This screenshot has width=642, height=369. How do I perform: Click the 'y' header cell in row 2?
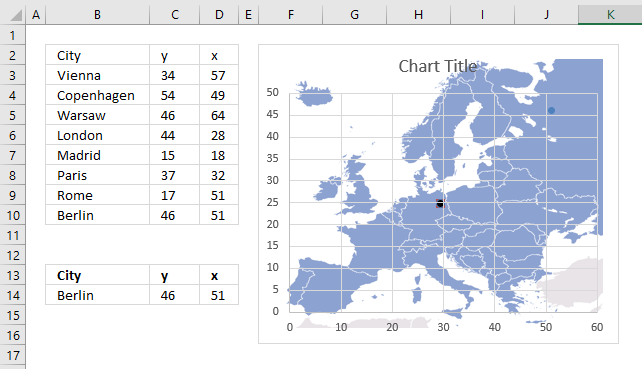click(175, 55)
